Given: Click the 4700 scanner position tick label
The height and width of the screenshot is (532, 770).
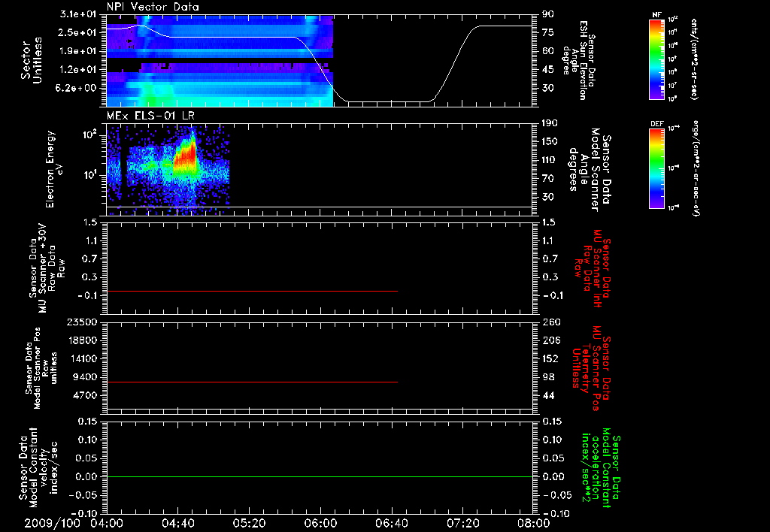Looking at the screenshot, I should coord(84,395).
